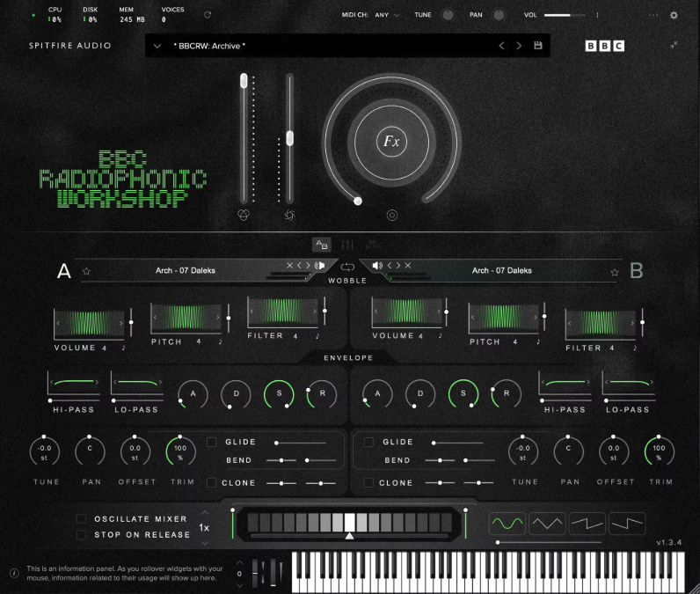Enable Glide on layer B

point(368,442)
